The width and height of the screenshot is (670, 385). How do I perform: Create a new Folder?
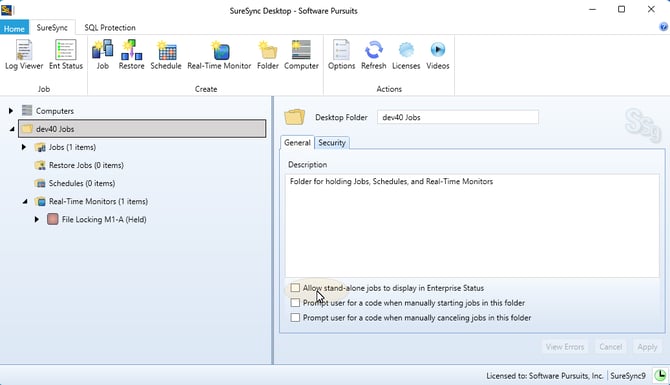(x=268, y=55)
